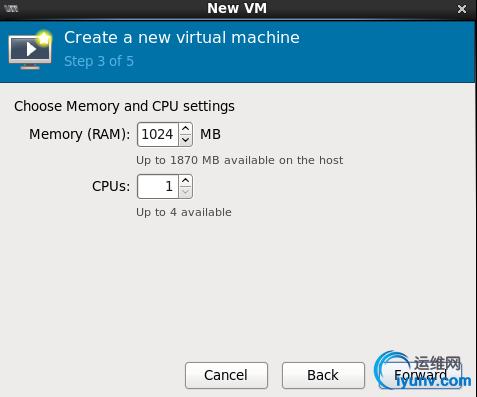
Task: Click the "Create a new virtual machine" heading
Action: (182, 37)
